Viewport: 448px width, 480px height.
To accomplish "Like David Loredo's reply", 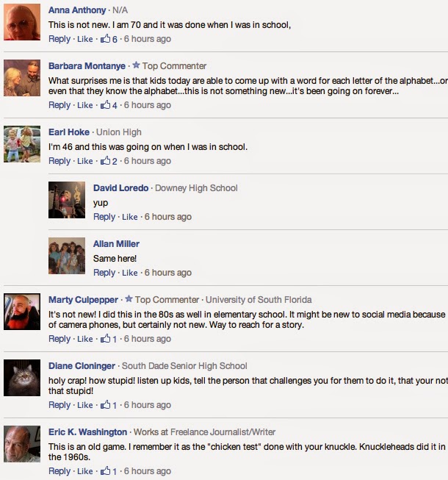I will 130,217.
